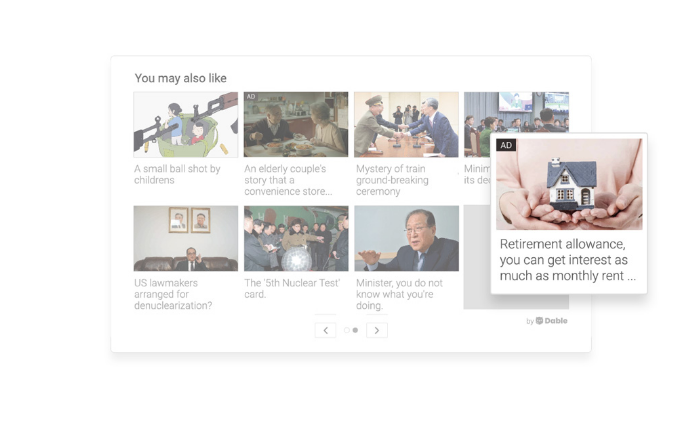Click the AD badge on elderly couple image

coord(251,96)
